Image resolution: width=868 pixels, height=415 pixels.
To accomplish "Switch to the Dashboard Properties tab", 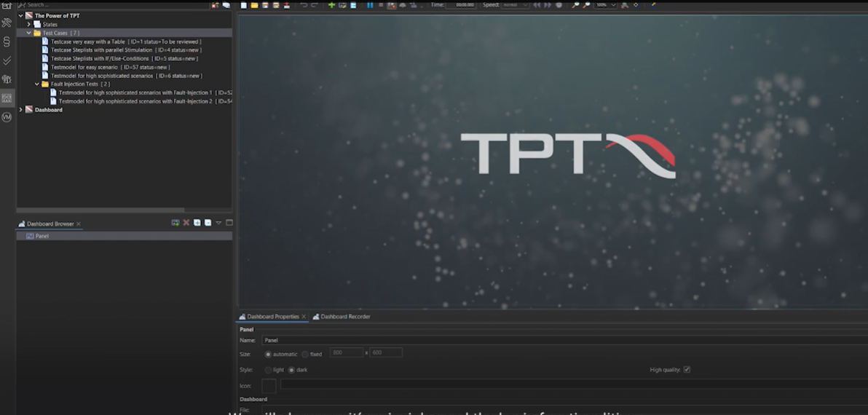I will point(273,317).
